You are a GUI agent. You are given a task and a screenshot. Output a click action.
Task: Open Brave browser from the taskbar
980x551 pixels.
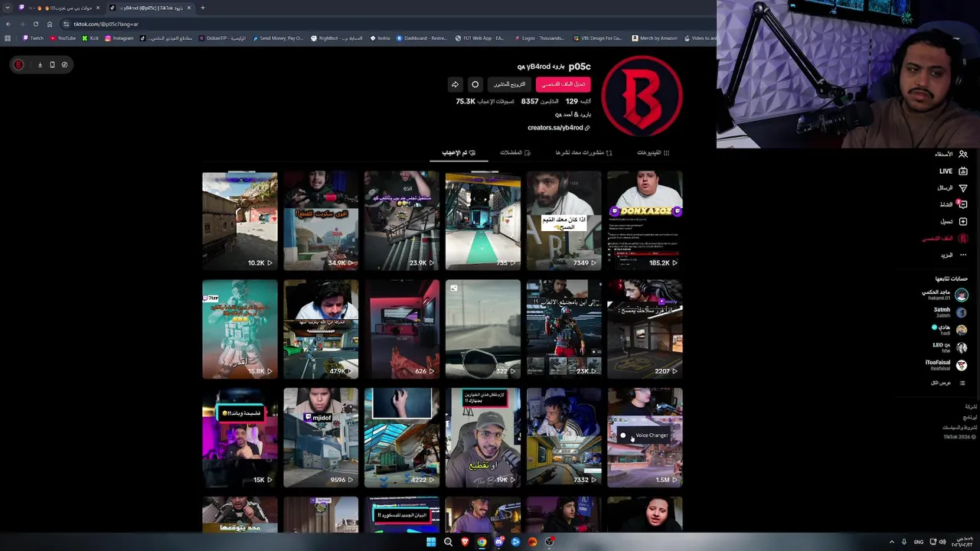[465, 542]
